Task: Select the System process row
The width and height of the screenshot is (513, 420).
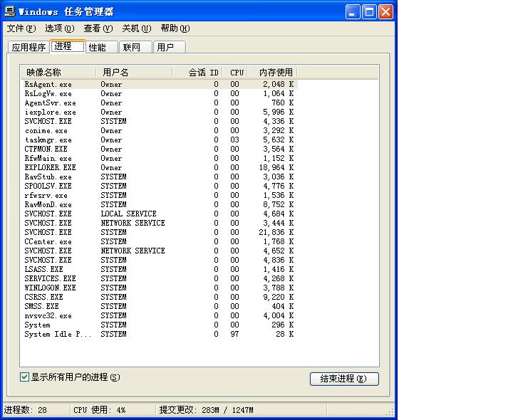Action: (159, 325)
